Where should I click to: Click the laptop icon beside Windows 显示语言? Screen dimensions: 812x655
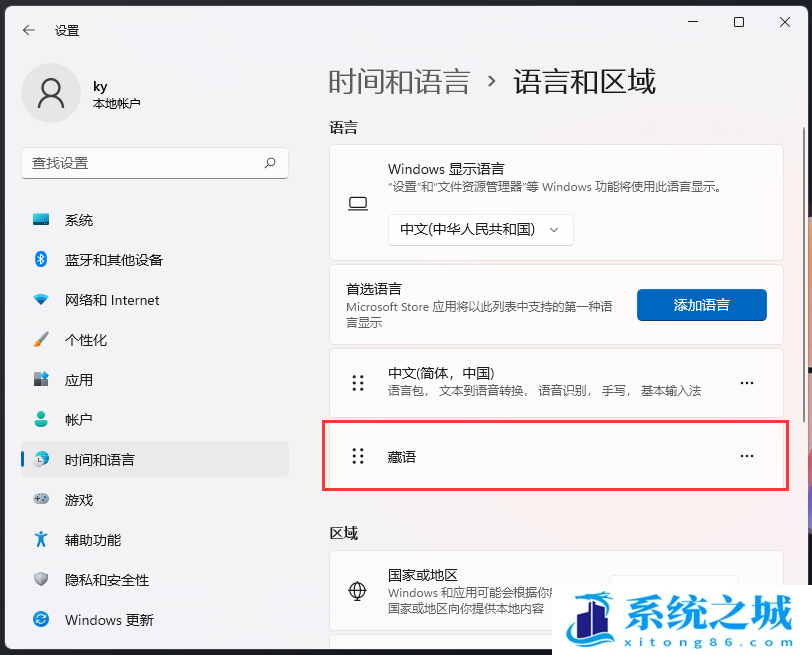358,204
